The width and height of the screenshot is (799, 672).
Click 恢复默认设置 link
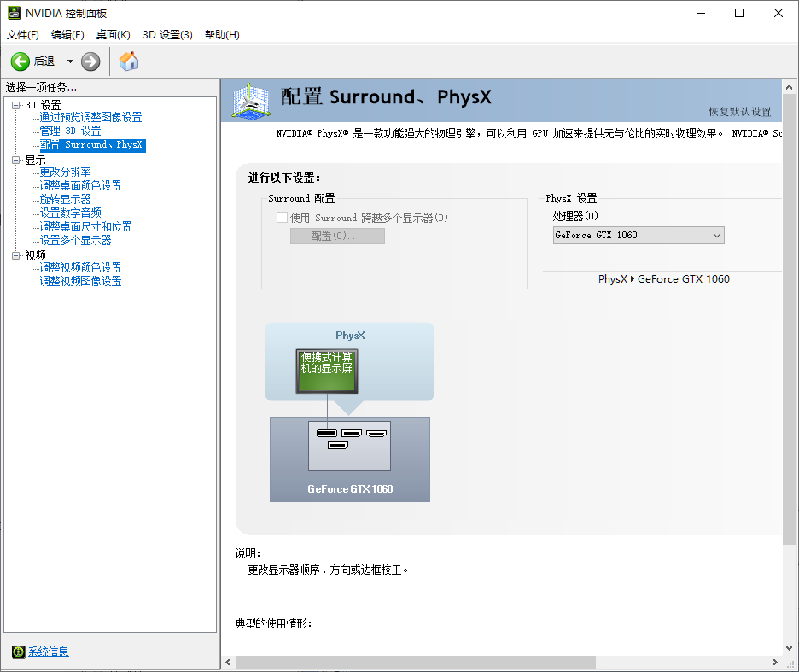pyautogui.click(x=739, y=112)
